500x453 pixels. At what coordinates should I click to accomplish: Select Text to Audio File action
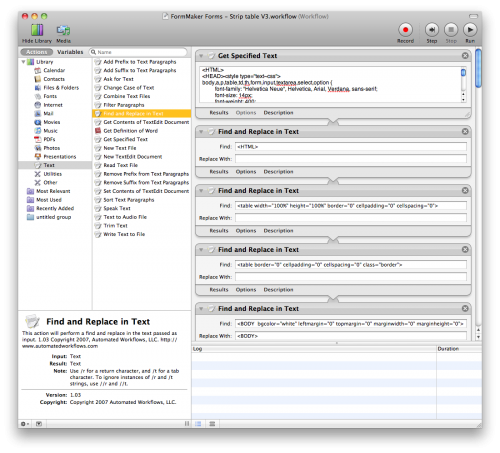(x=125, y=217)
